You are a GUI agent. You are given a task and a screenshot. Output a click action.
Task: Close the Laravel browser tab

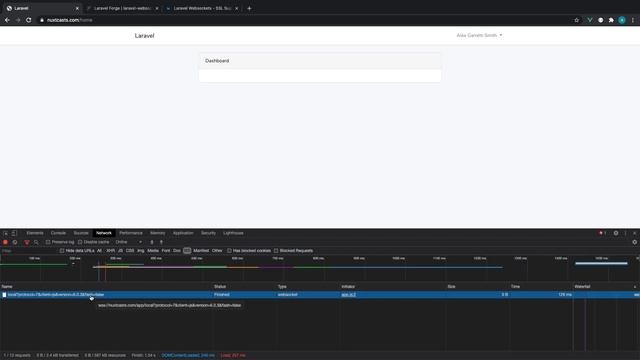[77, 8]
